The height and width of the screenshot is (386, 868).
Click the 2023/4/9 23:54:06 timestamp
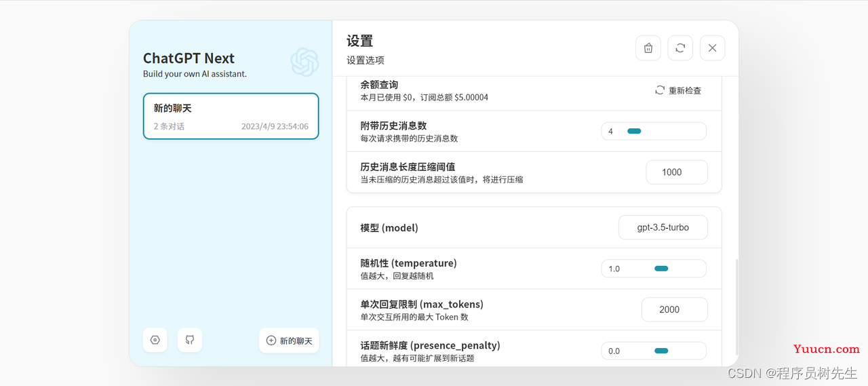pyautogui.click(x=275, y=126)
